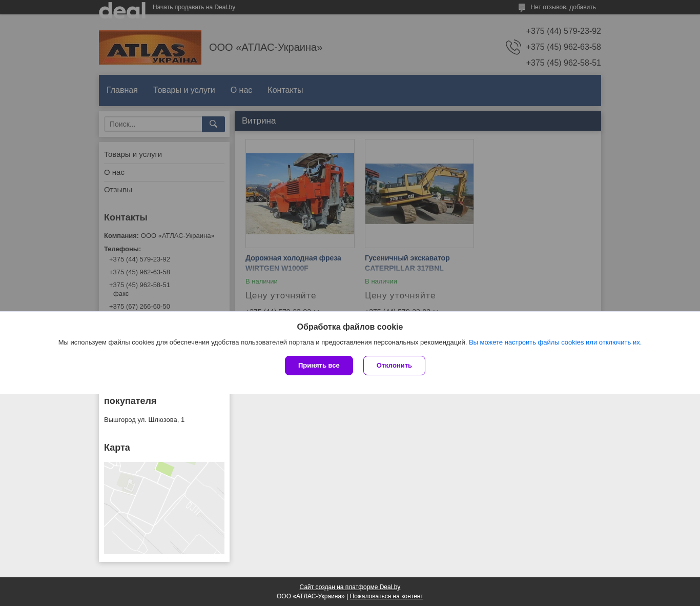700x606 pixels.
Task: Click the 'Витрина' section heading
Action: pos(259,121)
